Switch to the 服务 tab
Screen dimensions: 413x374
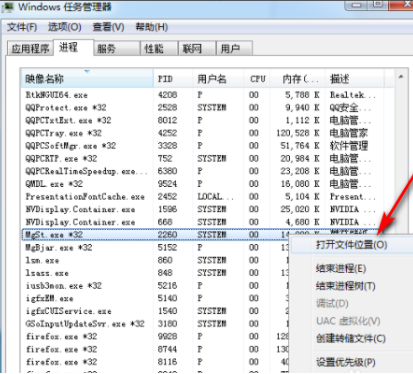click(116, 49)
